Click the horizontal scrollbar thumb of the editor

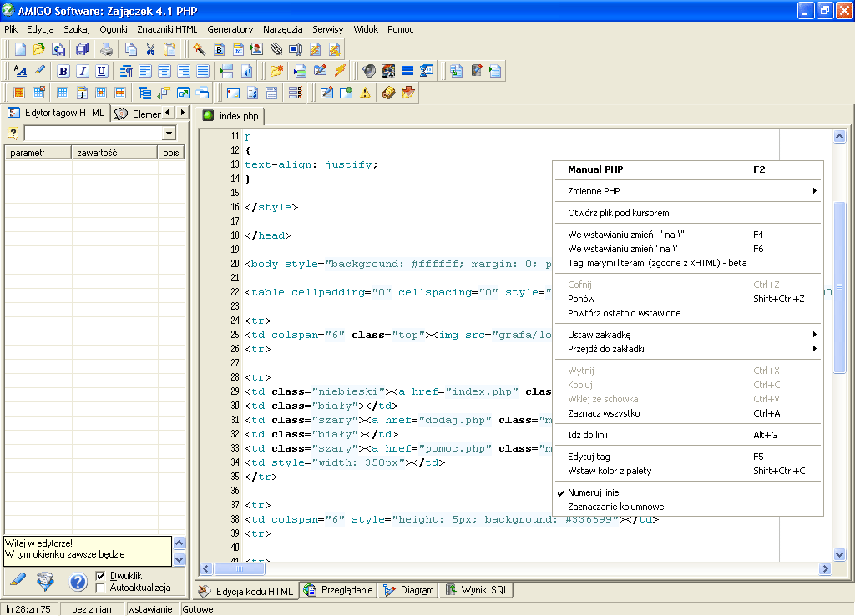point(240,568)
